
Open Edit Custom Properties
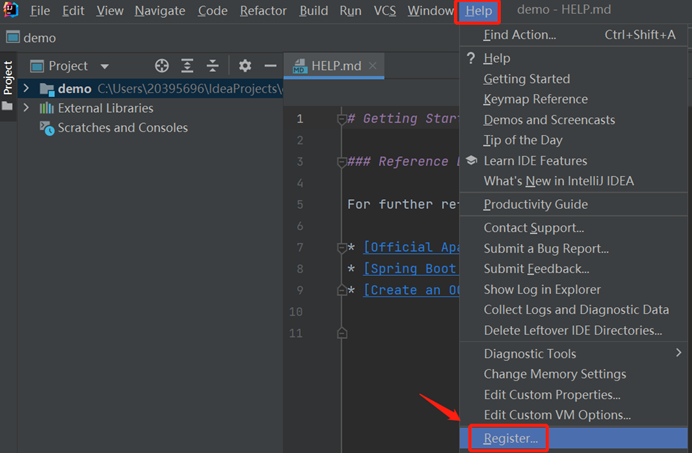pyautogui.click(x=574, y=395)
